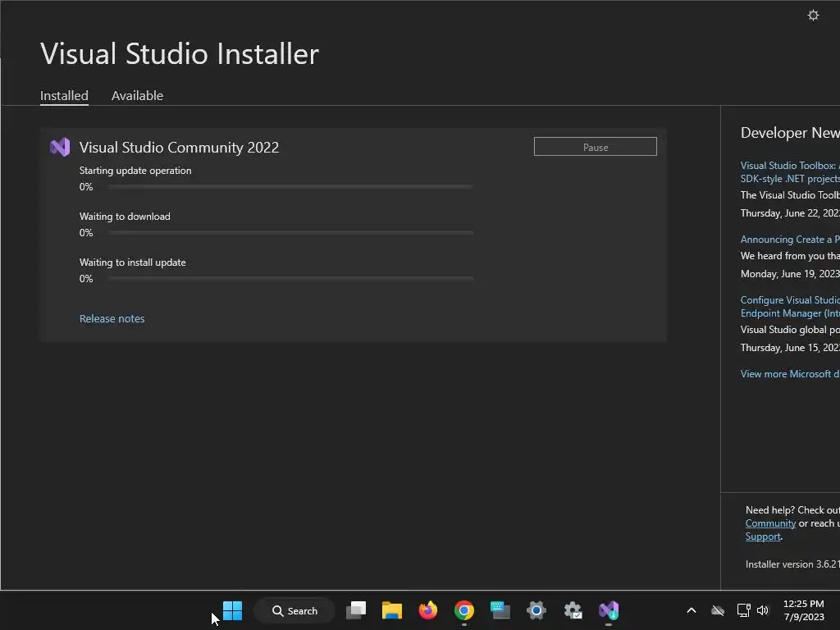840x630 pixels.
Task: Launch File Explorer from the taskbar
Action: coord(391,610)
